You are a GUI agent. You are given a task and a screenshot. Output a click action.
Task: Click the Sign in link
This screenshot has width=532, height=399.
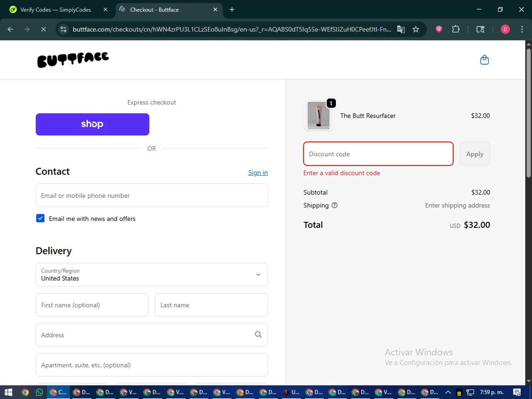(x=258, y=172)
